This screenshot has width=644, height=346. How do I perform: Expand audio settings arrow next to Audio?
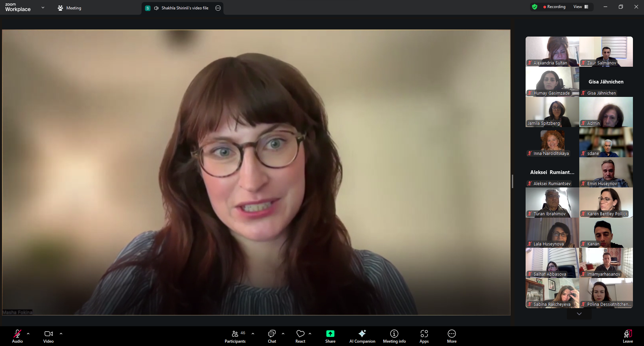[28, 334]
